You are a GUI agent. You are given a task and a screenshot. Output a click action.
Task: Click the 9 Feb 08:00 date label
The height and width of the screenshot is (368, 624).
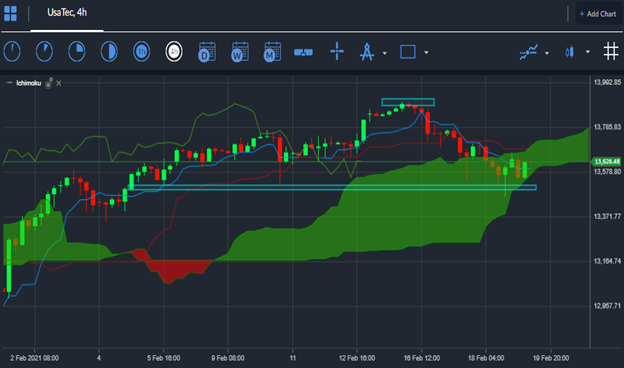pos(228,358)
